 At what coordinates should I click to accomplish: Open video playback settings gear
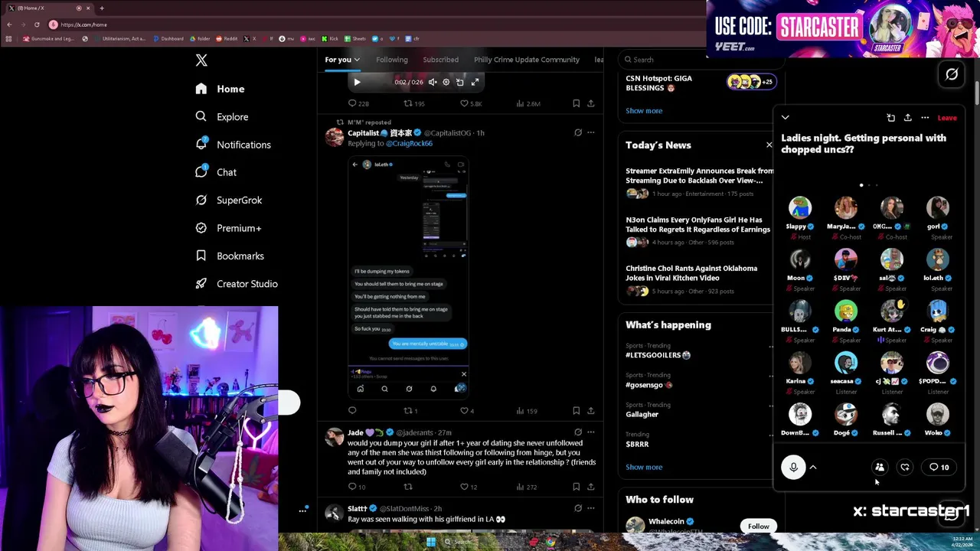point(446,82)
